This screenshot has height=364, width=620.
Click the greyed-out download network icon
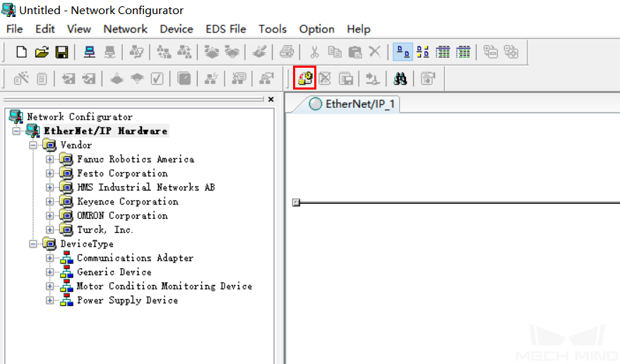click(x=184, y=51)
